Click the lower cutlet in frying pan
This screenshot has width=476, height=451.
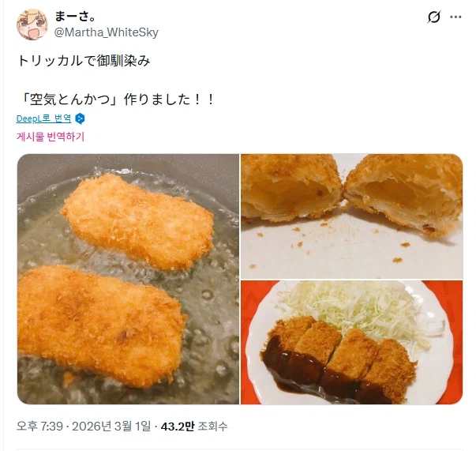[x=100, y=326]
